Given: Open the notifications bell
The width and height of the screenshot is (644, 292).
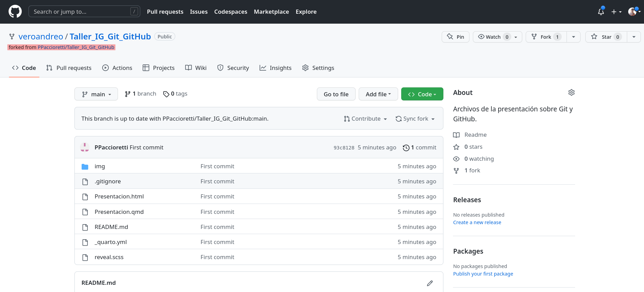Looking at the screenshot, I should click(601, 12).
